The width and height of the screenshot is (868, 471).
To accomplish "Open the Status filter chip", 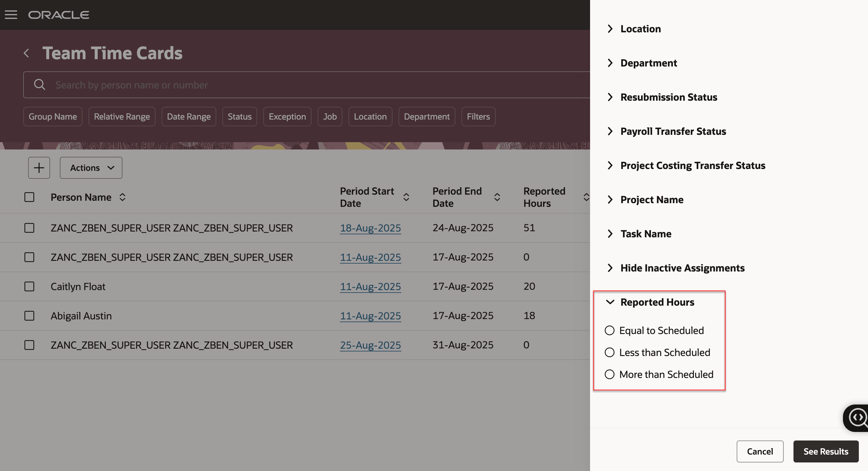I will click(x=239, y=116).
